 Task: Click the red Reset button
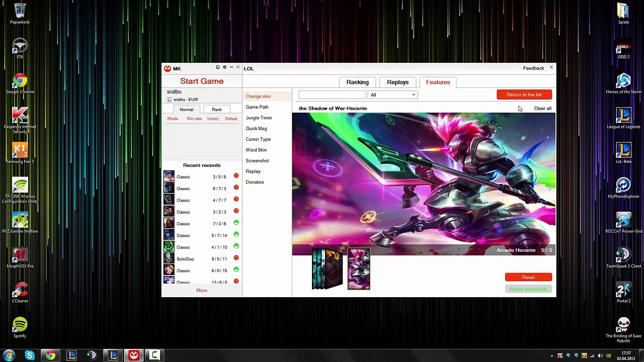pos(528,277)
